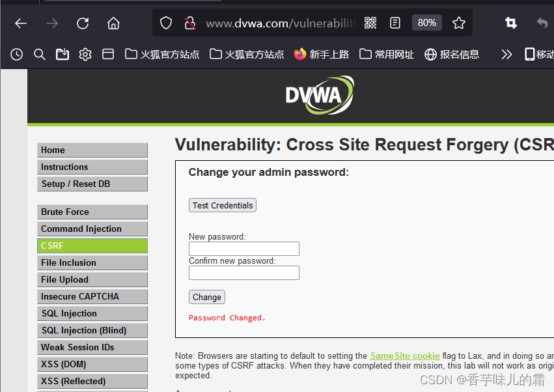
Task: Open the SameSite cookie link
Action: pyautogui.click(x=404, y=356)
